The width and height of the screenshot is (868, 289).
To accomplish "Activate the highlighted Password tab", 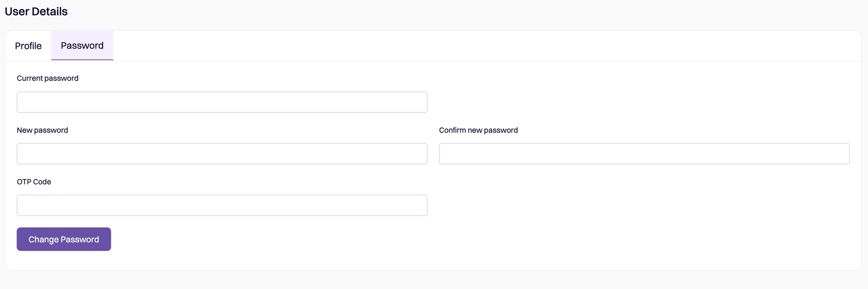I will (82, 46).
